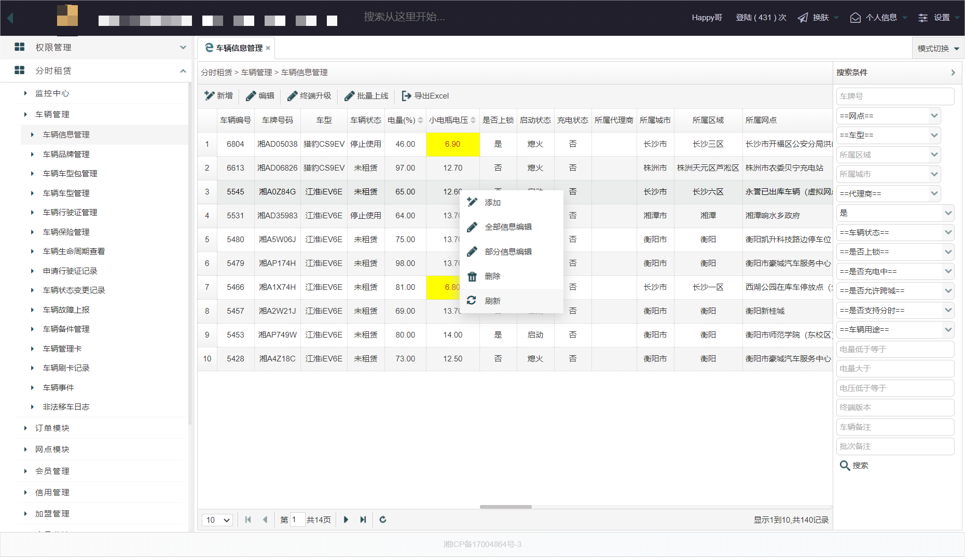Click 湘ICP备17004864号-3 footer link
Viewport: 965px width, 560px height.
point(482,544)
